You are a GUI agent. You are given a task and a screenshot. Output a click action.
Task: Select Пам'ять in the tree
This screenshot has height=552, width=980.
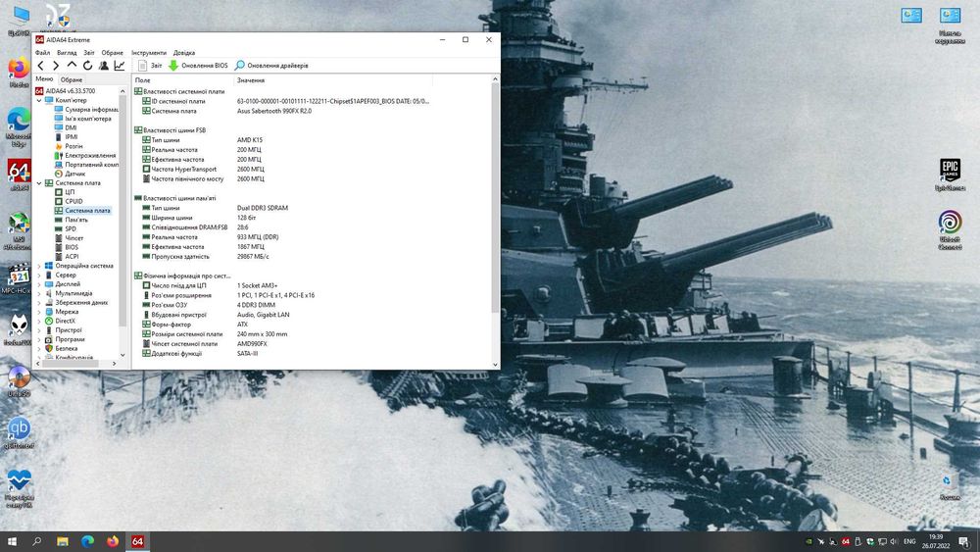click(x=76, y=220)
